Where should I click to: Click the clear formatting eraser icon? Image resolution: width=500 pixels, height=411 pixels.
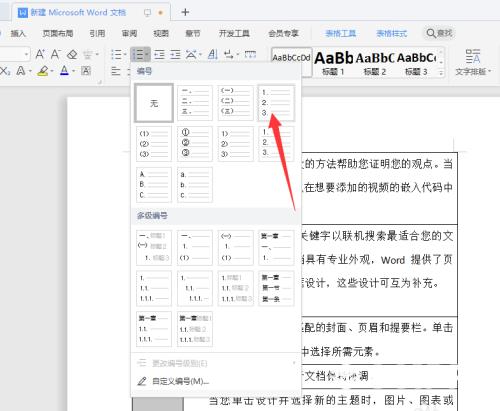coord(72,54)
